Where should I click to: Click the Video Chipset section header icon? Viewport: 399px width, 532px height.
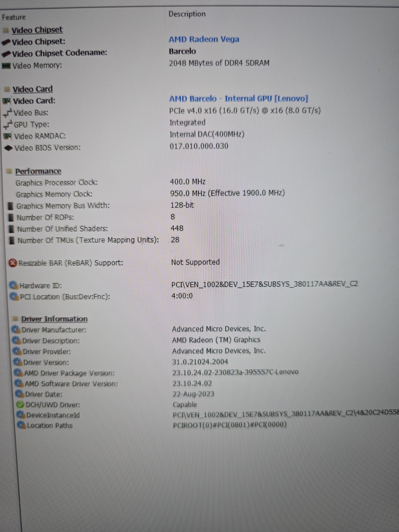(6, 30)
